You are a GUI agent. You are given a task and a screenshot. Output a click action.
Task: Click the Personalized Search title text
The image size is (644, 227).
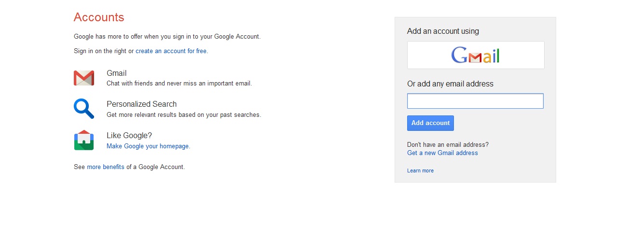point(141,104)
